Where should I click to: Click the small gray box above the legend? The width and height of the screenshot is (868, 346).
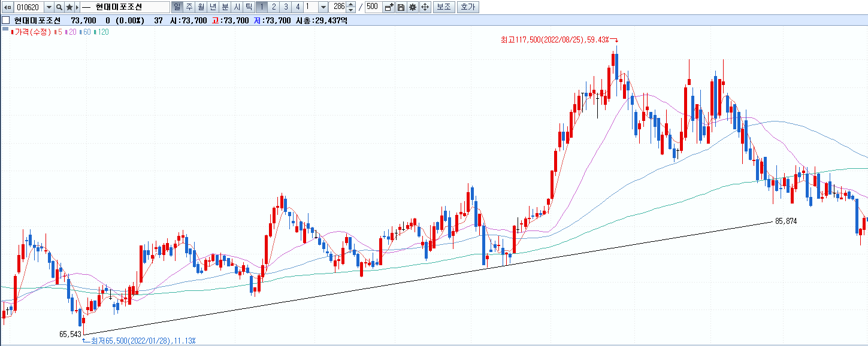[x=5, y=28]
